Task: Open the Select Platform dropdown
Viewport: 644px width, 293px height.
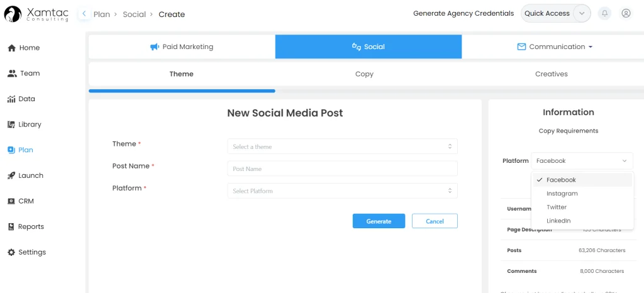Action: pyautogui.click(x=342, y=191)
